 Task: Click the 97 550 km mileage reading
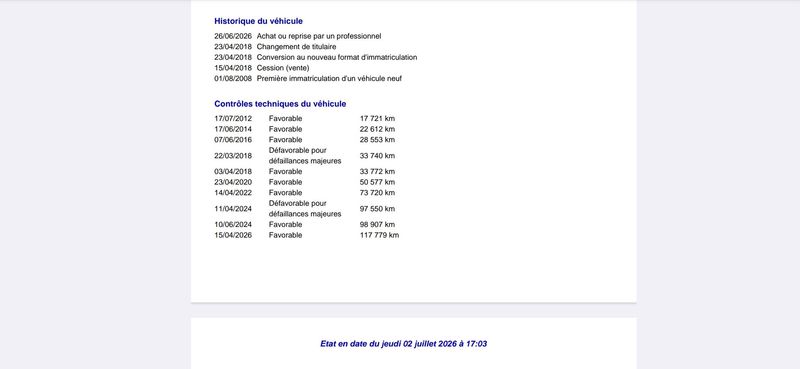[x=377, y=209]
